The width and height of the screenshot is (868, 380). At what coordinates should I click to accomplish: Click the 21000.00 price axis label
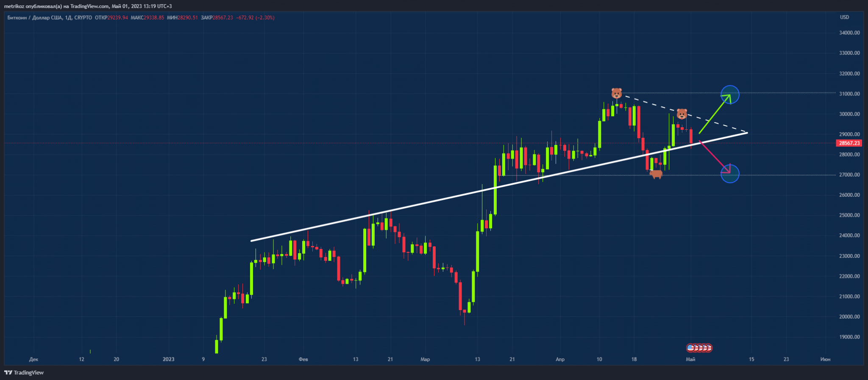tap(849, 296)
